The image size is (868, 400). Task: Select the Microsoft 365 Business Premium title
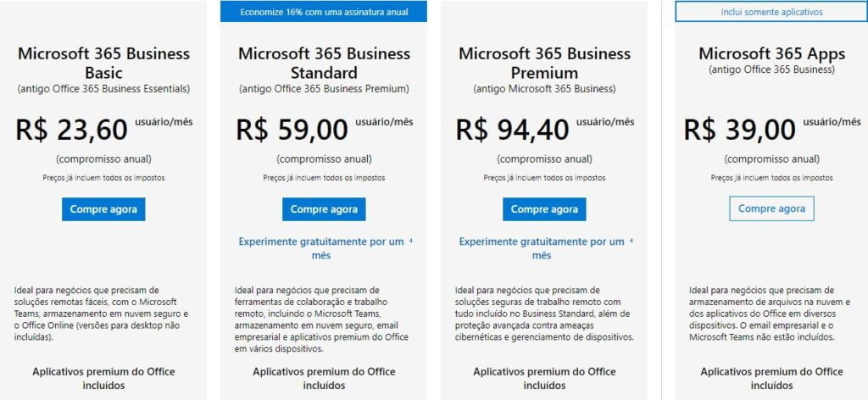(x=544, y=63)
